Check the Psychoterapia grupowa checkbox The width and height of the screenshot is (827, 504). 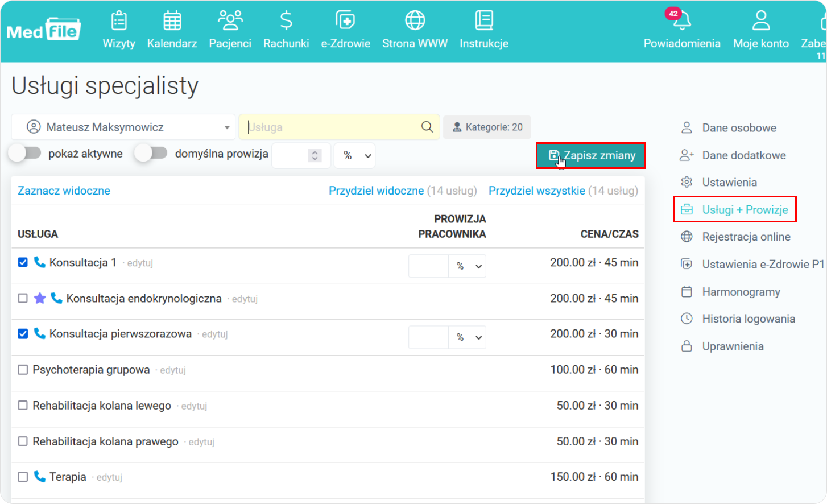(x=23, y=370)
